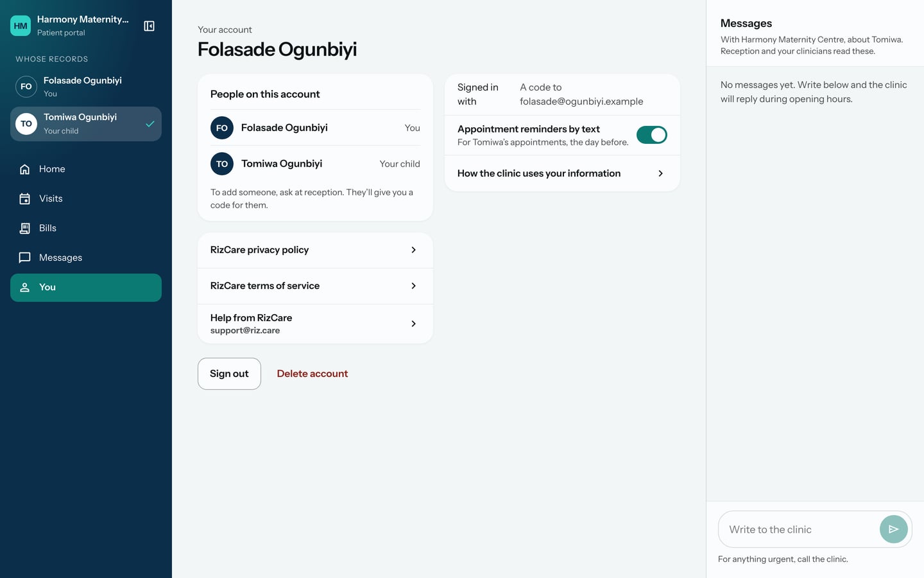Click the support@riz.care email text
This screenshot has width=924, height=578.
point(245,331)
